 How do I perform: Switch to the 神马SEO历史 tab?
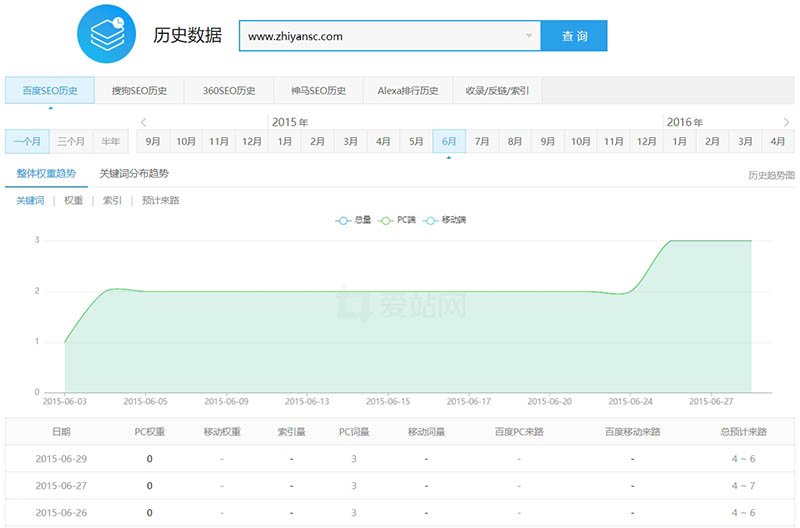click(318, 90)
